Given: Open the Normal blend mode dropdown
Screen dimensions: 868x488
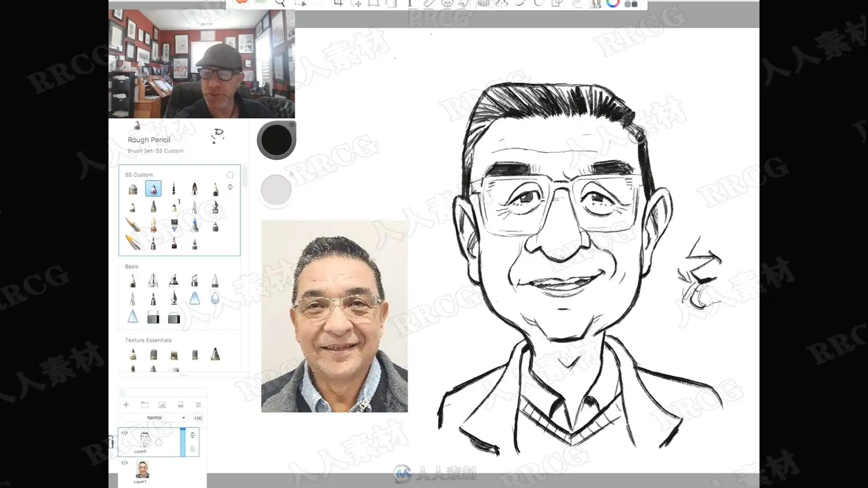Looking at the screenshot, I should (155, 418).
